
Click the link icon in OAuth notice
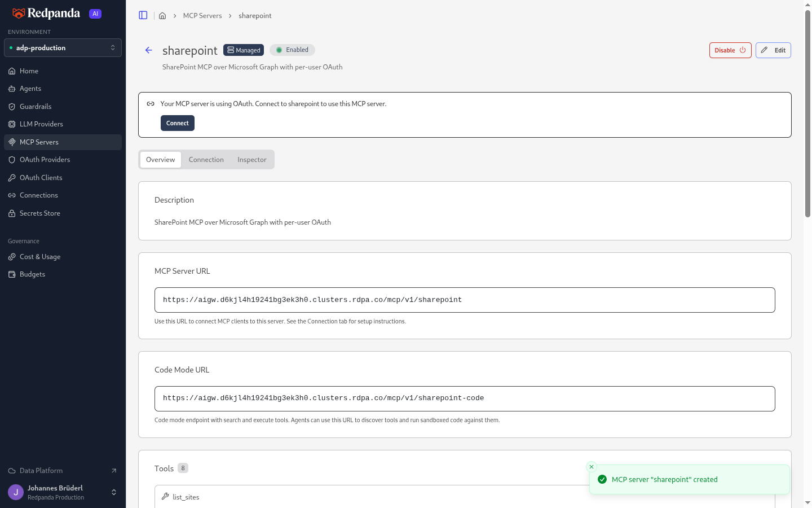[151, 104]
